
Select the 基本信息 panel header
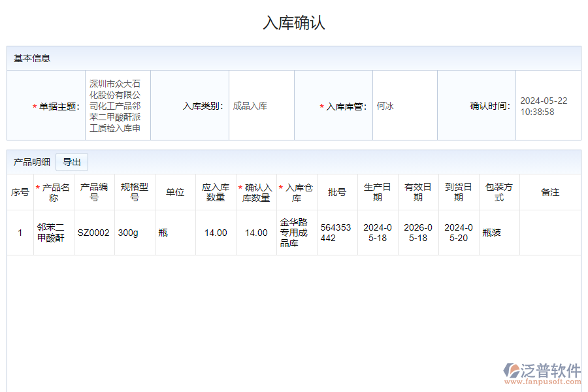coord(26,57)
